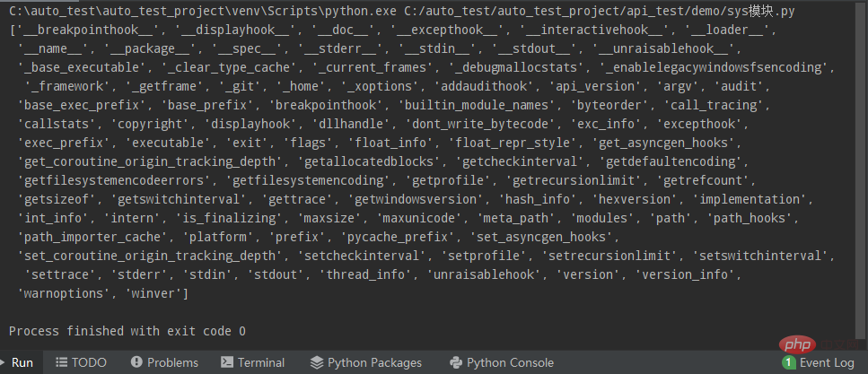868x374 pixels.
Task: Open the Event Log text label
Action: click(827, 362)
